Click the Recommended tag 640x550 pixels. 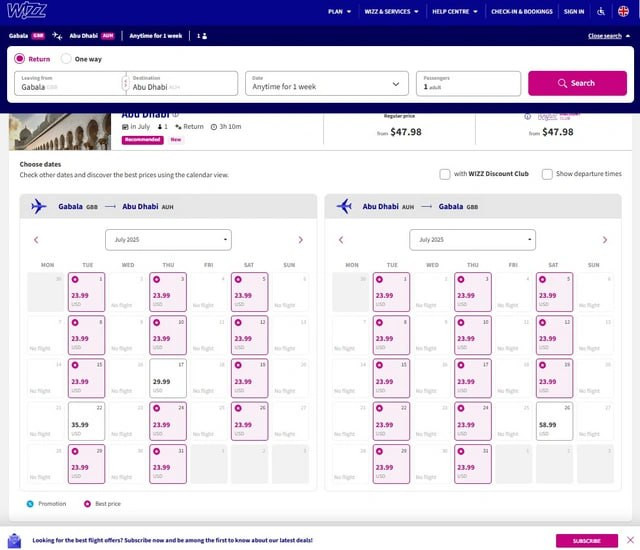click(x=142, y=140)
